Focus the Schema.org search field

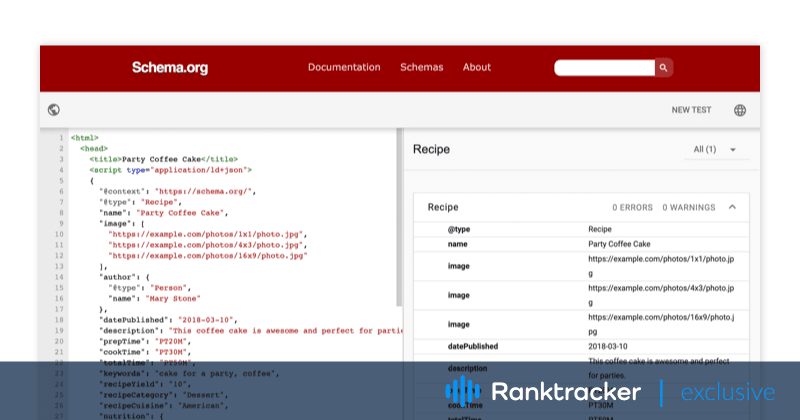605,68
